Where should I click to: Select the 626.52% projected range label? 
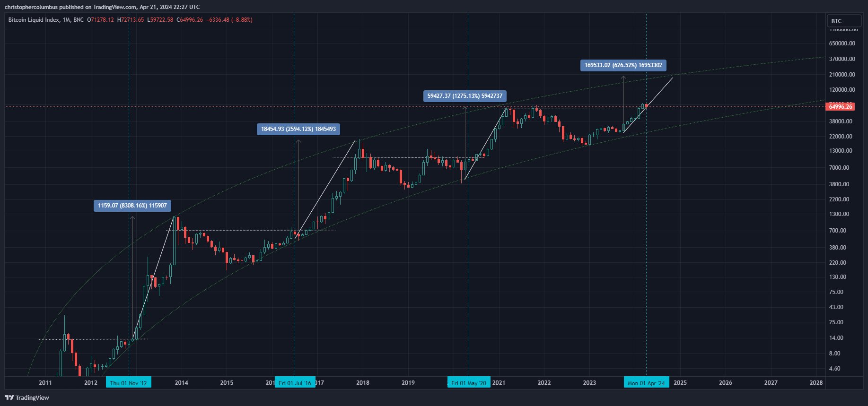tap(623, 65)
